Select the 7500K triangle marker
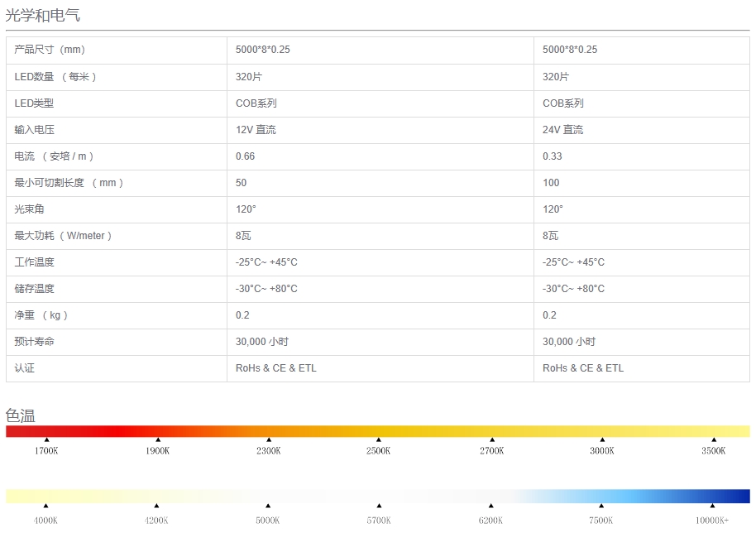The height and width of the screenshot is (552, 756). tap(601, 506)
